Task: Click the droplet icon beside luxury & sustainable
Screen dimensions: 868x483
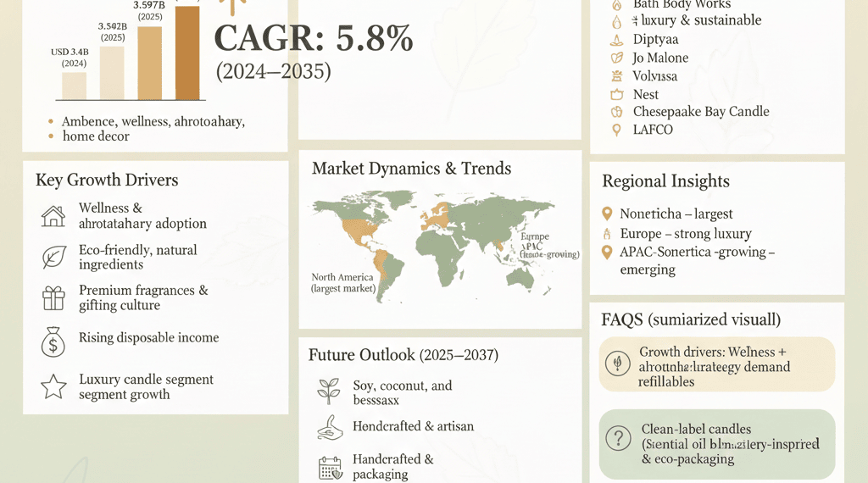Action: tap(616, 21)
